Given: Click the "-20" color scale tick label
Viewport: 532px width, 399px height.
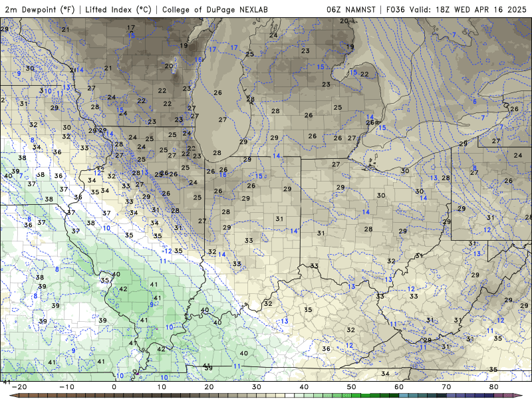Looking at the screenshot, I should pyautogui.click(x=19, y=387).
